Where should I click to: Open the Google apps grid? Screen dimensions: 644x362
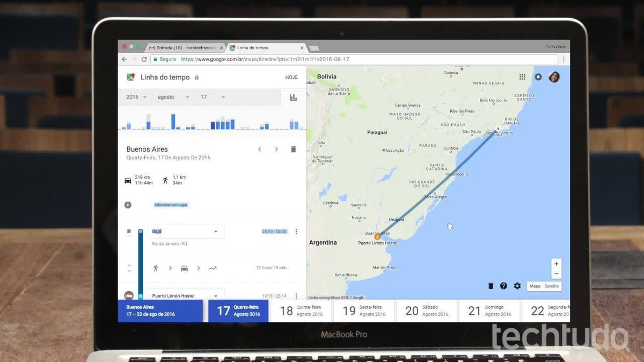point(522,77)
